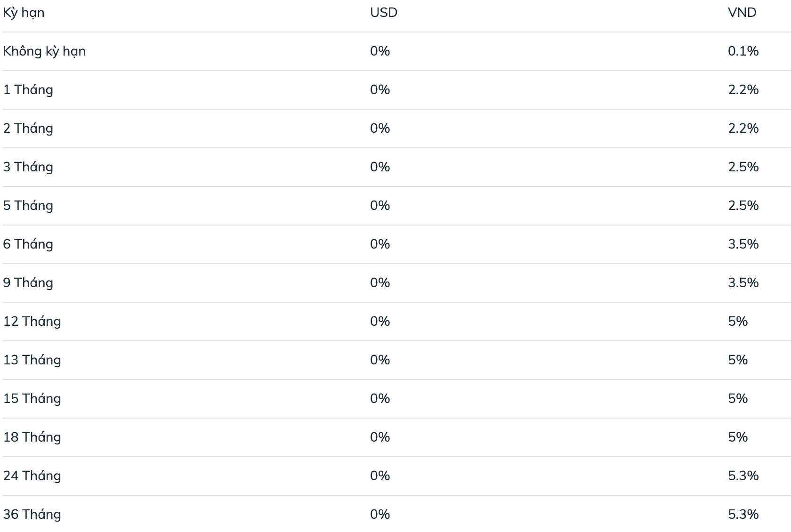Click the 2.5% rate for 5 Tháng
791x532 pixels.
(x=743, y=206)
